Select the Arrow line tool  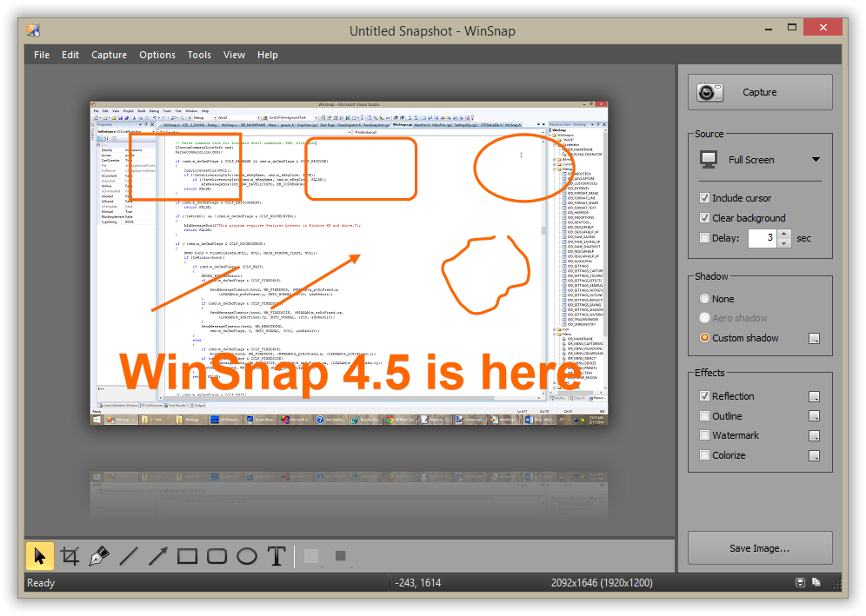(x=158, y=556)
